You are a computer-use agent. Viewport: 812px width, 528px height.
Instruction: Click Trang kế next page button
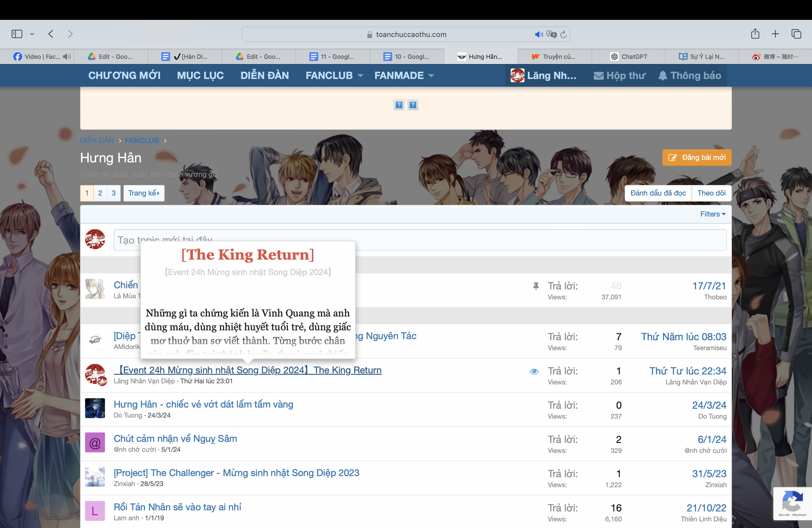pos(144,193)
